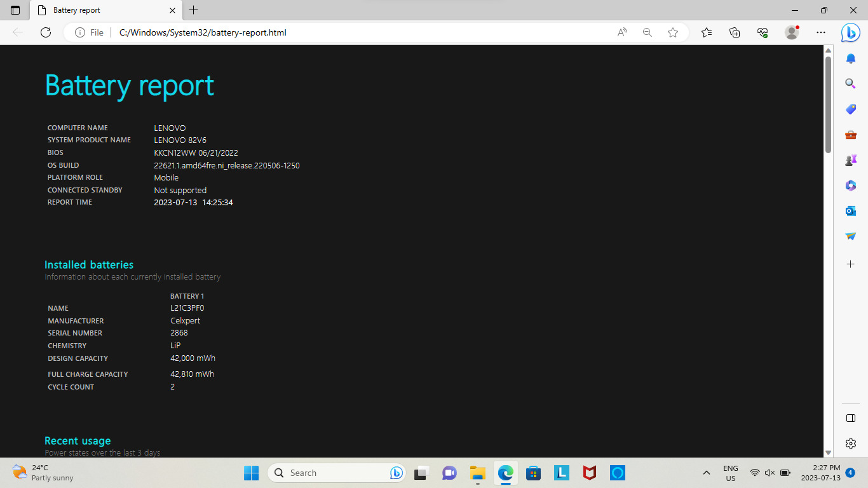View site information File icon
The height and width of the screenshot is (488, 868).
[x=89, y=32]
